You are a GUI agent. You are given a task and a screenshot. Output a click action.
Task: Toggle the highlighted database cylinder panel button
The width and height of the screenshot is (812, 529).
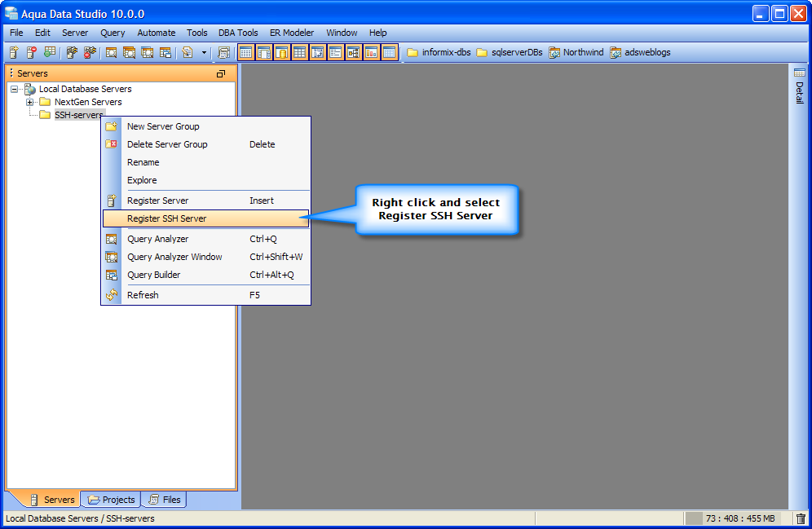pos(282,52)
